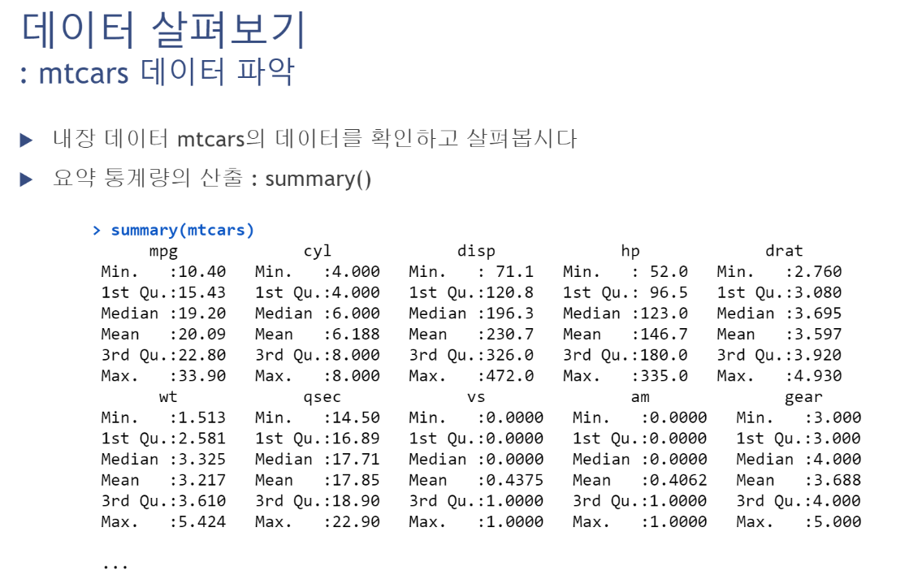This screenshot has height=588, width=909.
Task: Click the hp Mean value 146.7
Action: [x=664, y=335]
